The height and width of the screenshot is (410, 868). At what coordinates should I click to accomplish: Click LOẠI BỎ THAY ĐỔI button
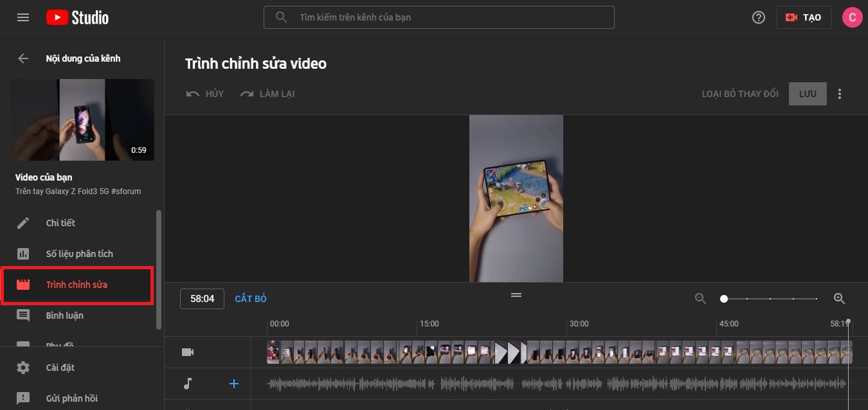click(x=740, y=94)
